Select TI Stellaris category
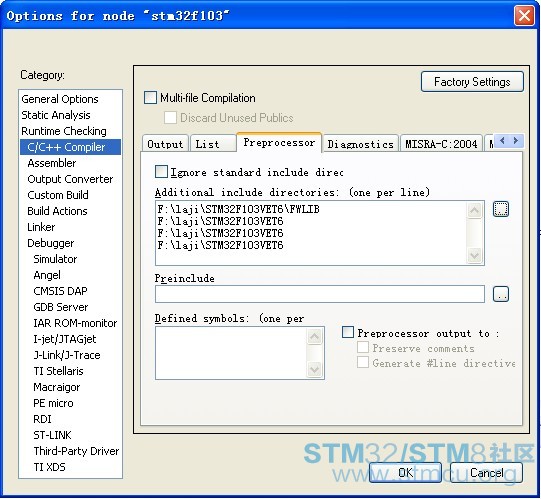 pyautogui.click(x=70, y=371)
